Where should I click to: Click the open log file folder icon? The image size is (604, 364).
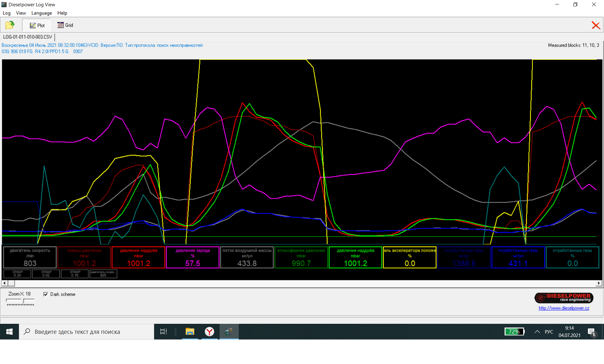(10, 25)
